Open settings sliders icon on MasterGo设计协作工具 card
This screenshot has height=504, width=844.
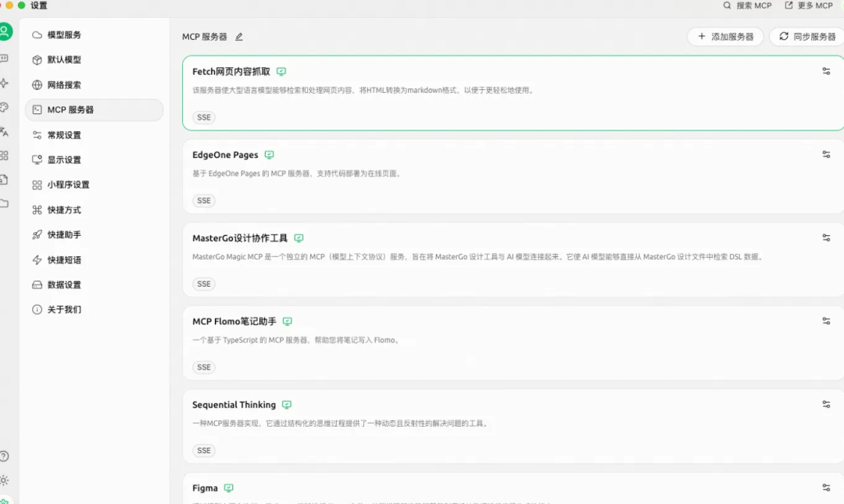coord(826,238)
